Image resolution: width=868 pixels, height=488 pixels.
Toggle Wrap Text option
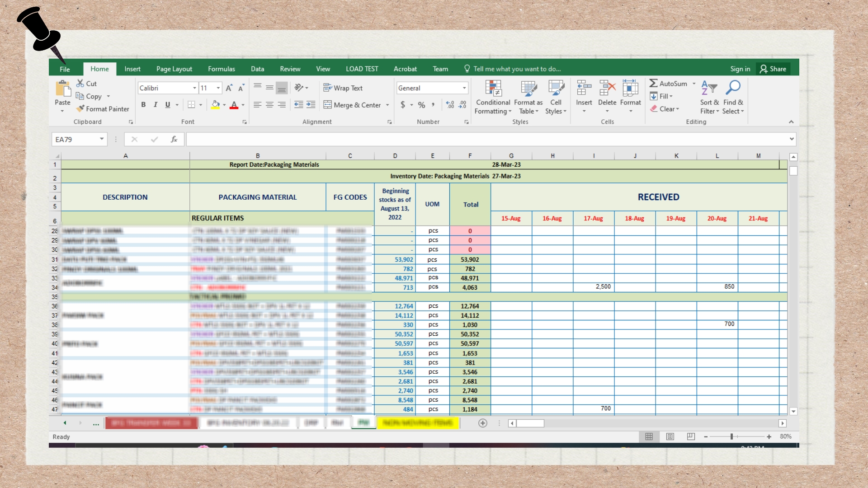click(343, 88)
